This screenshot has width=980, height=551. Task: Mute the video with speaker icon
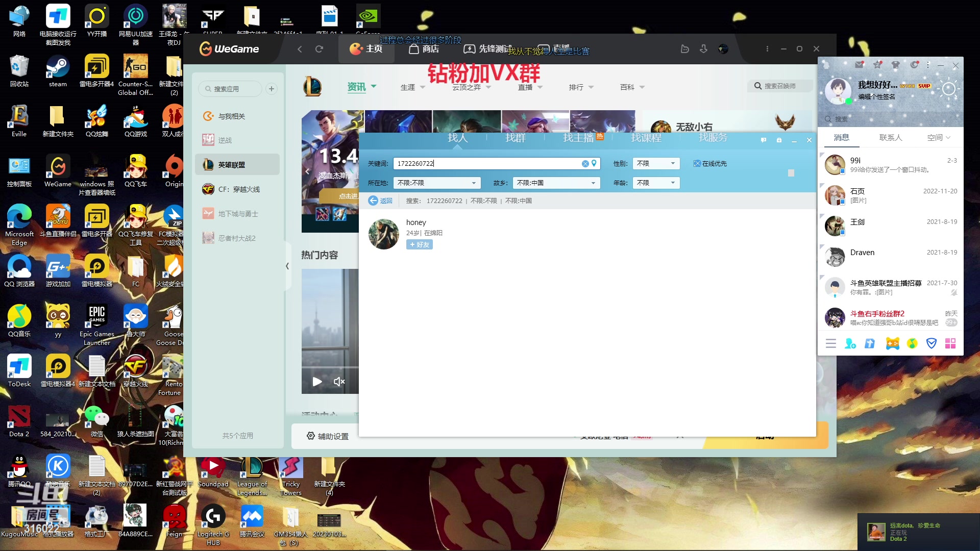(339, 382)
